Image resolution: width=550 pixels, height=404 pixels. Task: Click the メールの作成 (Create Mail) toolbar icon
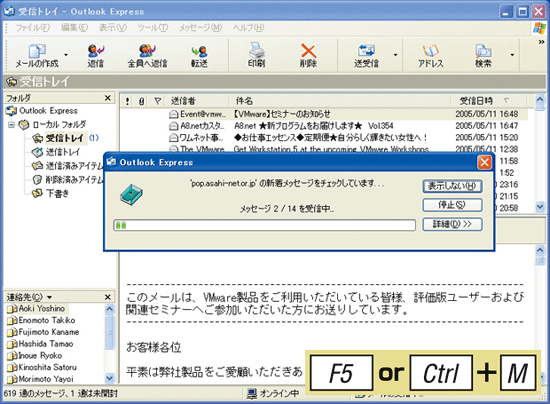pyautogui.click(x=37, y=51)
